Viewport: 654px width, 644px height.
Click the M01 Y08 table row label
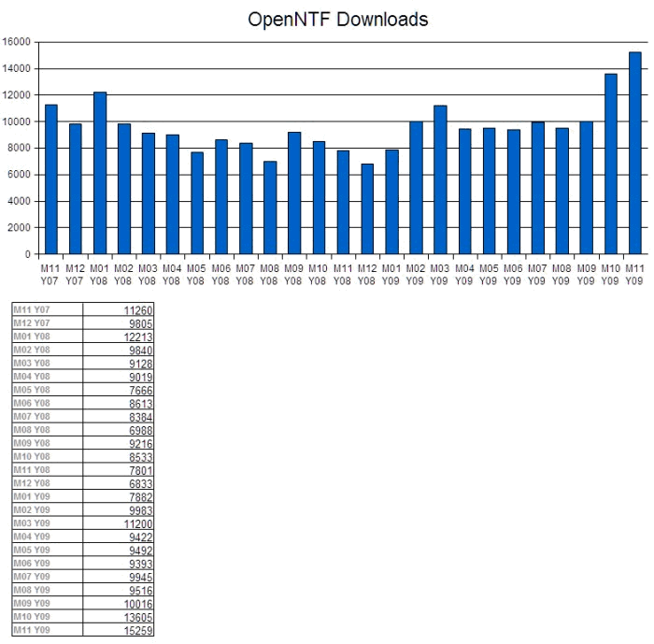32,336
